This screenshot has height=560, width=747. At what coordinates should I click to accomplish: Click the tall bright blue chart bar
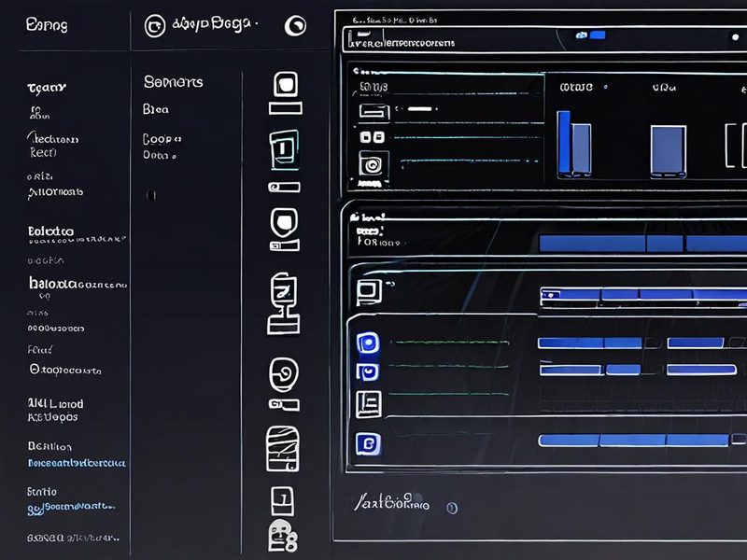coord(564,142)
